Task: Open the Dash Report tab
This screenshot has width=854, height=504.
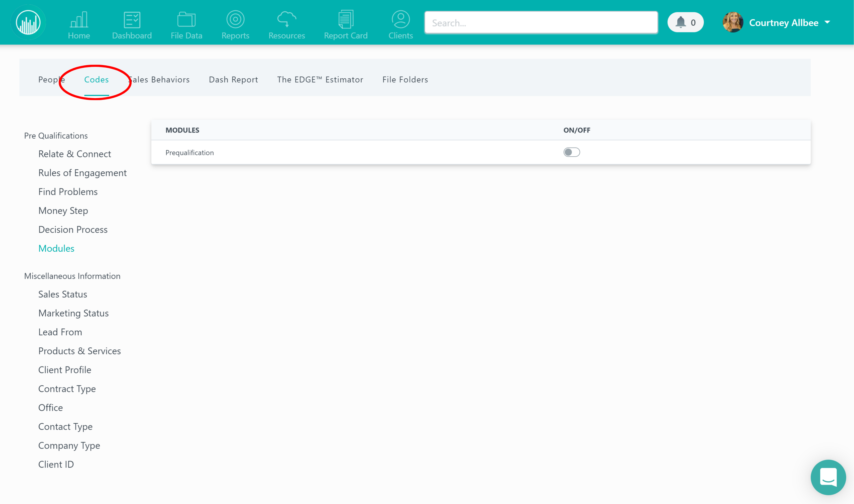Action: pos(233,79)
